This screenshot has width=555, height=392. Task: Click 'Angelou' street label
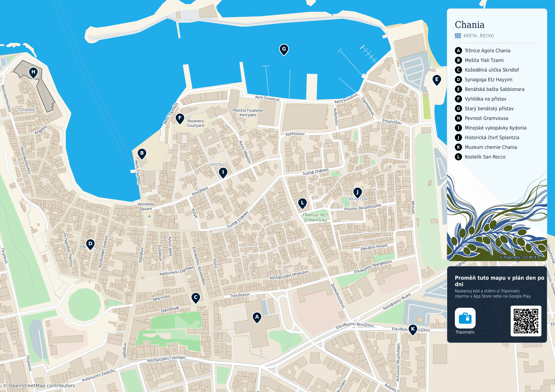click(41, 130)
